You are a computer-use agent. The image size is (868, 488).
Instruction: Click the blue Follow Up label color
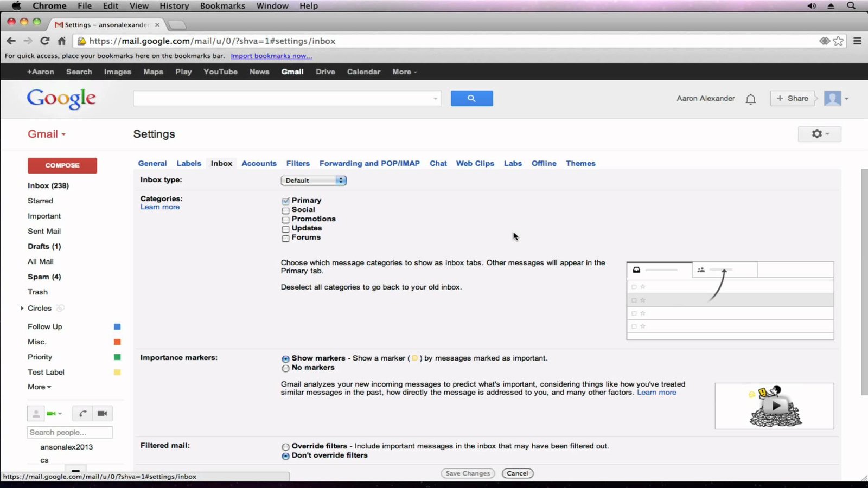pos(117,326)
